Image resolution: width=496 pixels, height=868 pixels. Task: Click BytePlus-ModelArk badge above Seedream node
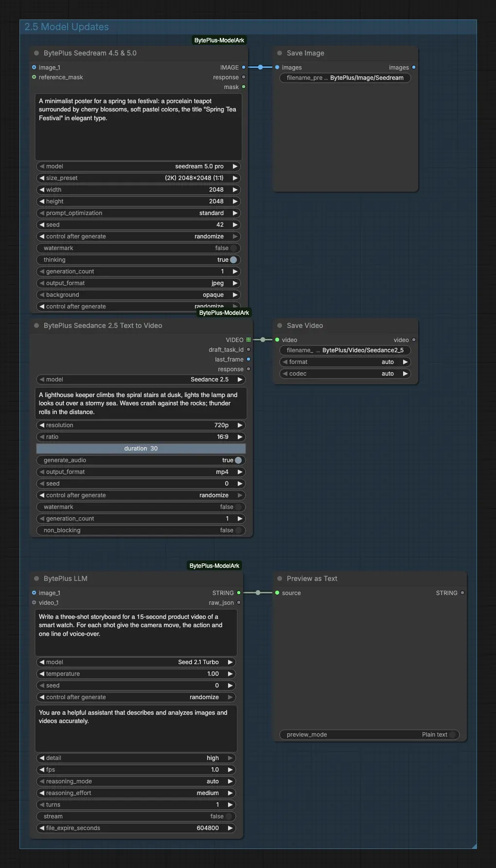pos(219,40)
